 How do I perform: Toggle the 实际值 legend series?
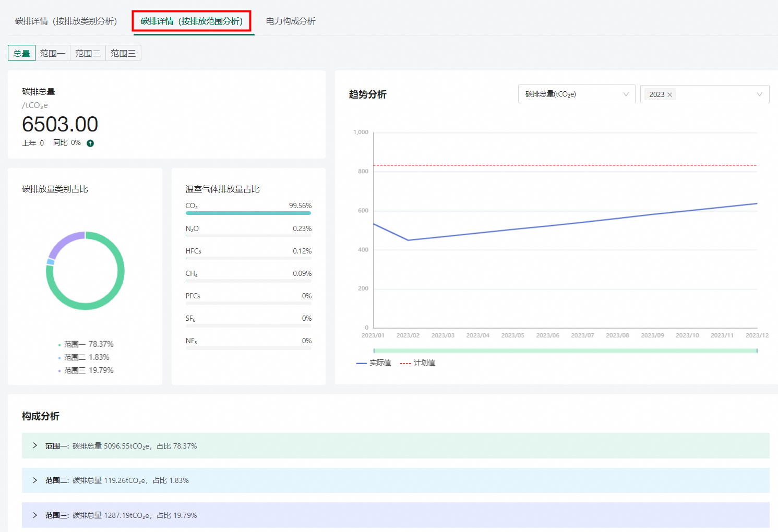coord(374,363)
